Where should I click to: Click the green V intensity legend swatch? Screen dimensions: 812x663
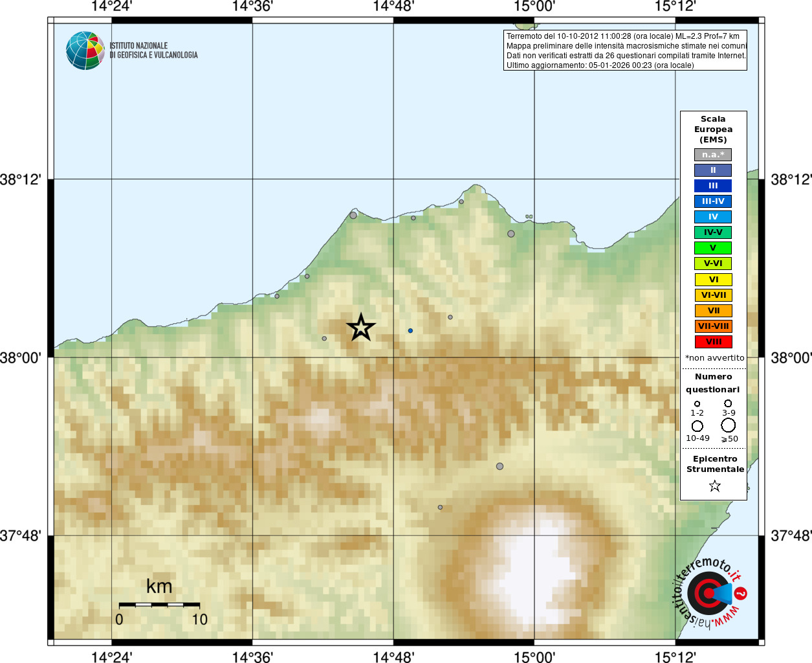713,248
